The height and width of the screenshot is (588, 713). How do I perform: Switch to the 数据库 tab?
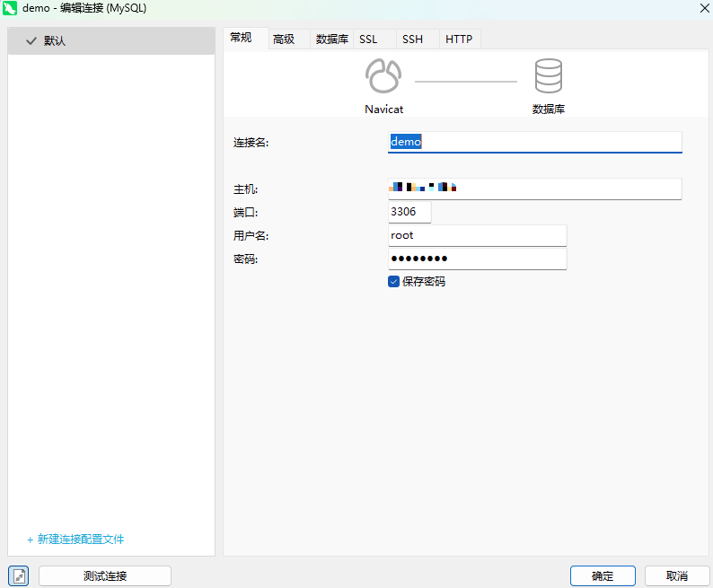point(331,39)
